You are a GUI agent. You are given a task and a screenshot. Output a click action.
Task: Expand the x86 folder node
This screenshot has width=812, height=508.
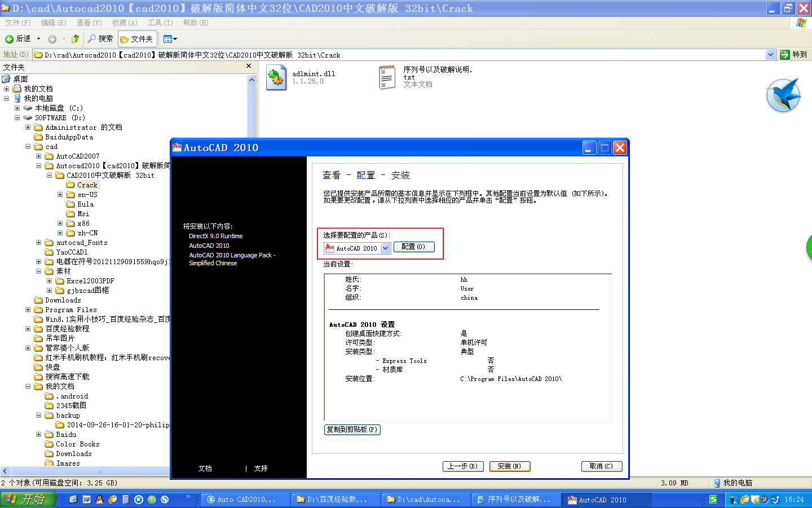pyautogui.click(x=60, y=223)
